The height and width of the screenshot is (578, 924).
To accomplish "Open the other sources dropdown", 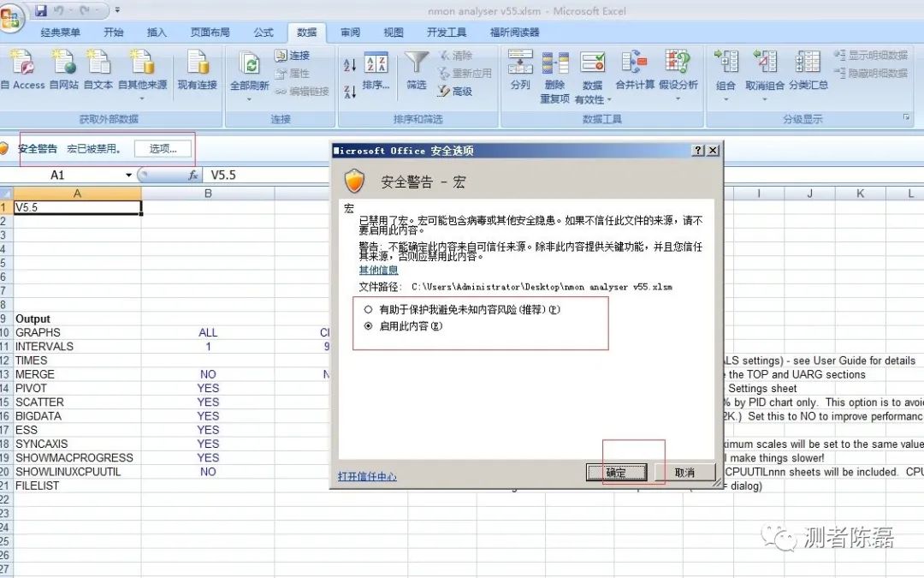I will [x=143, y=98].
